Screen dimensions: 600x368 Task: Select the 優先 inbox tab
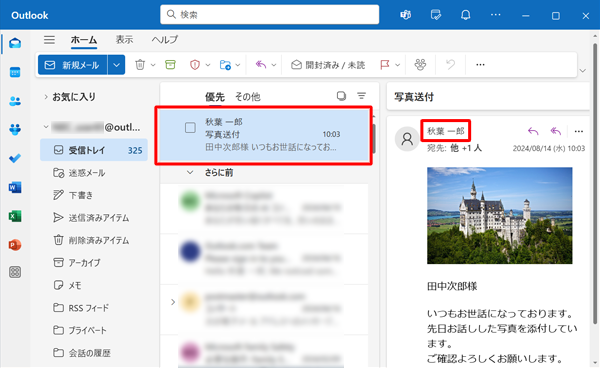[x=215, y=97]
